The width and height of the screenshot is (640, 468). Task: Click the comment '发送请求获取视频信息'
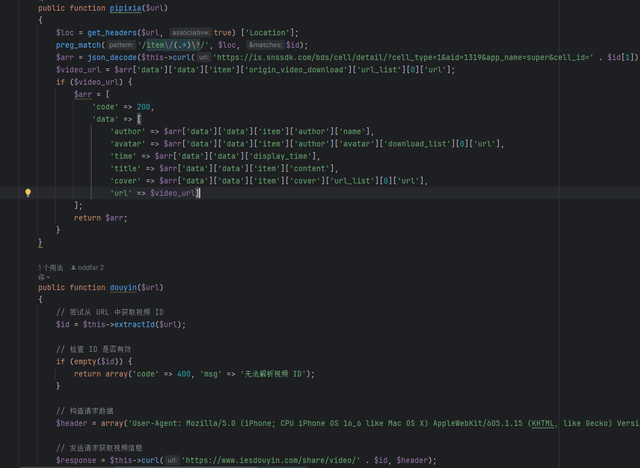[x=99, y=448]
